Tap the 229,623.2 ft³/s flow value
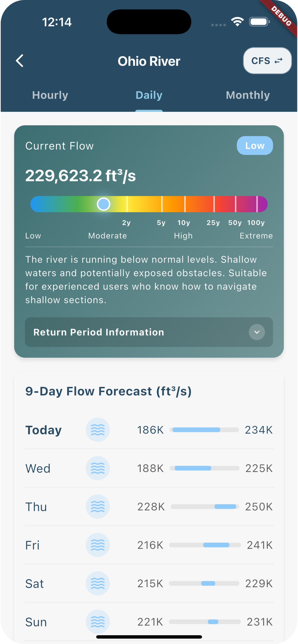 [x=80, y=176]
